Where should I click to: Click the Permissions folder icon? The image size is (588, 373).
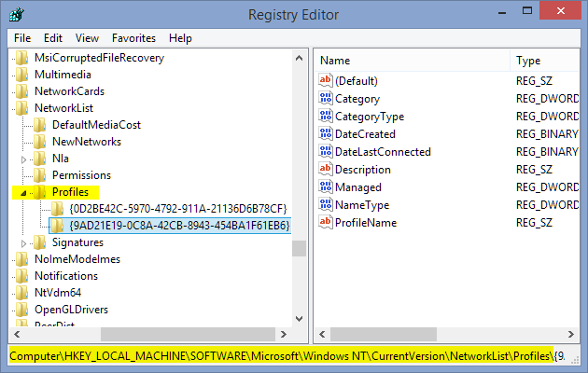tap(40, 175)
